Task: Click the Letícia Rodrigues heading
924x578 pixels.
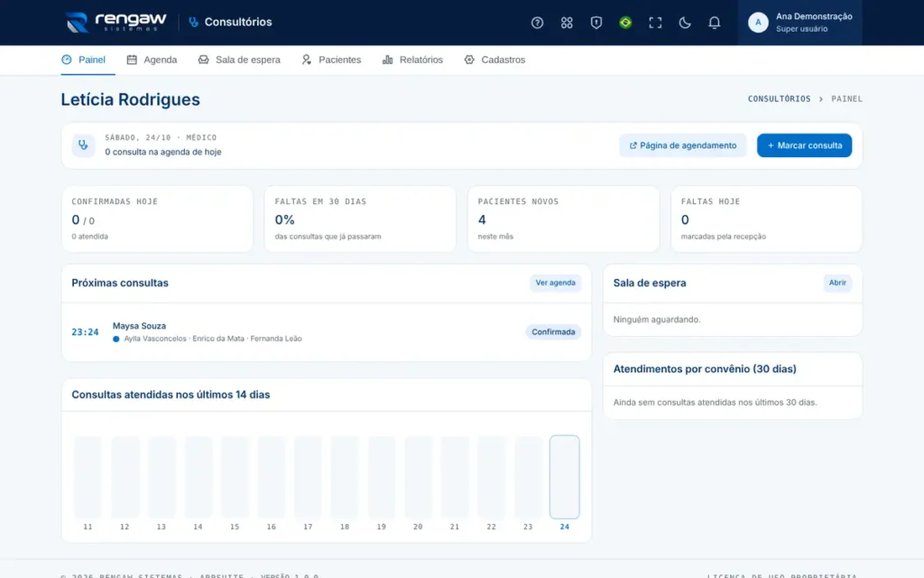Action: tap(130, 99)
